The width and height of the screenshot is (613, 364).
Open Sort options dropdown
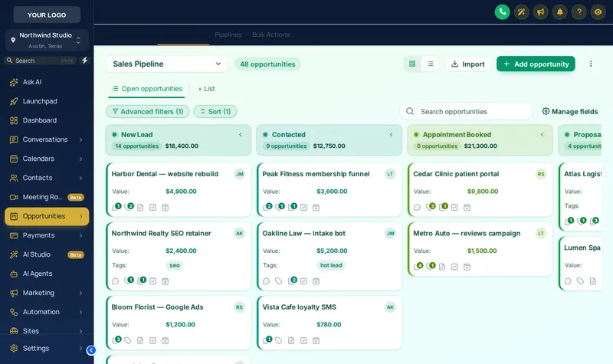215,111
